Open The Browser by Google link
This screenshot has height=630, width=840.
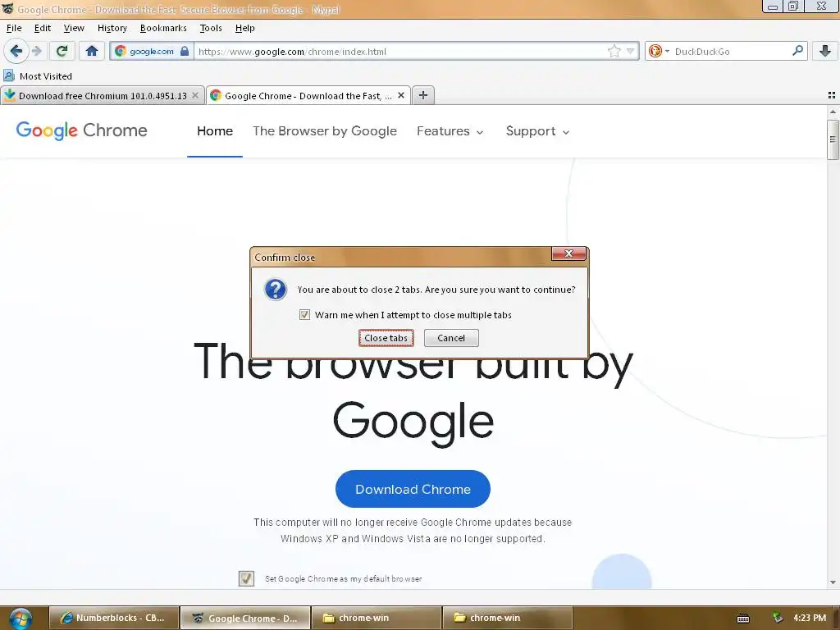click(325, 131)
